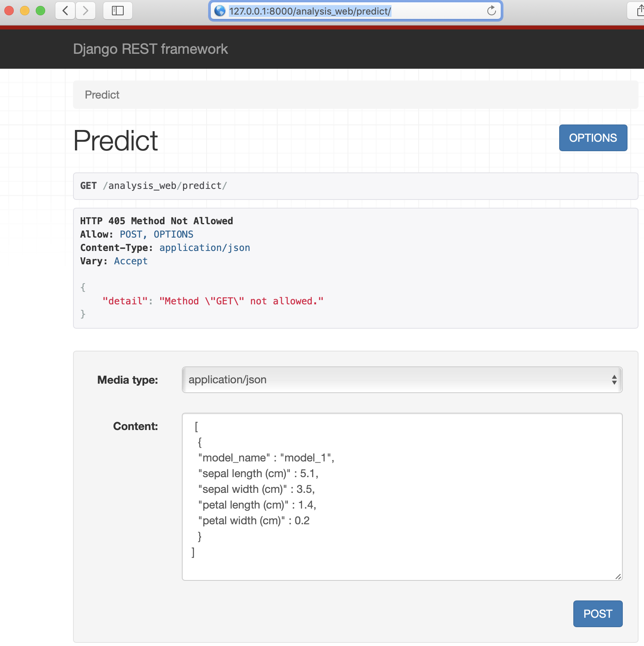Click the '"petal width (cm)" : 0.2' line

pyautogui.click(x=254, y=521)
